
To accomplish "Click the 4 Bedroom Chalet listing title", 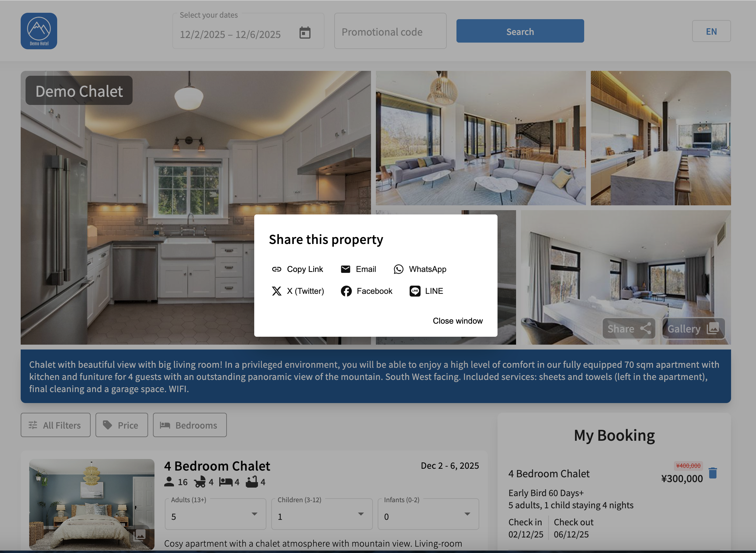I will [217, 466].
